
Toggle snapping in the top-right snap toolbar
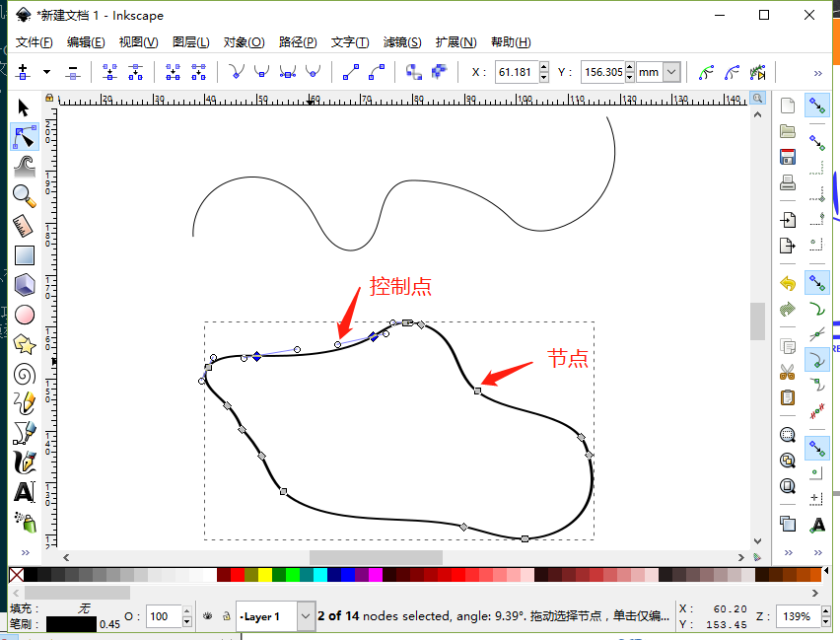point(816,106)
